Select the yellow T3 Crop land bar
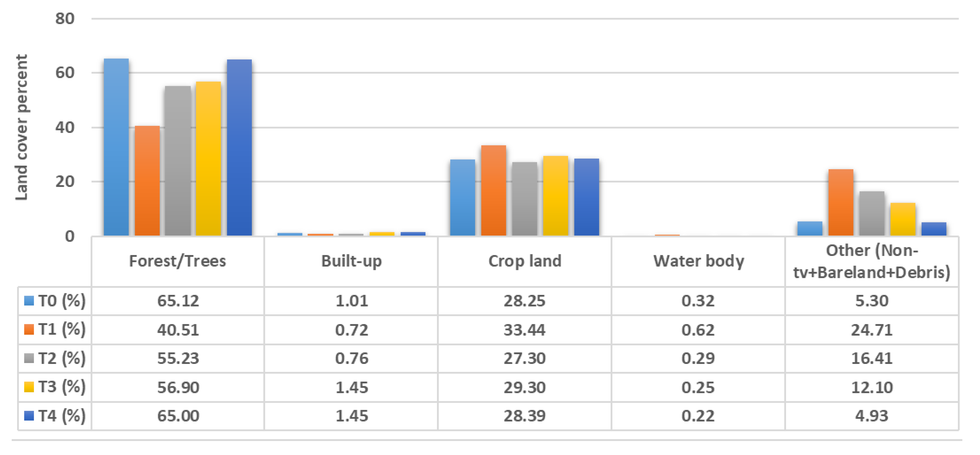The width and height of the screenshot is (980, 455). (556, 196)
